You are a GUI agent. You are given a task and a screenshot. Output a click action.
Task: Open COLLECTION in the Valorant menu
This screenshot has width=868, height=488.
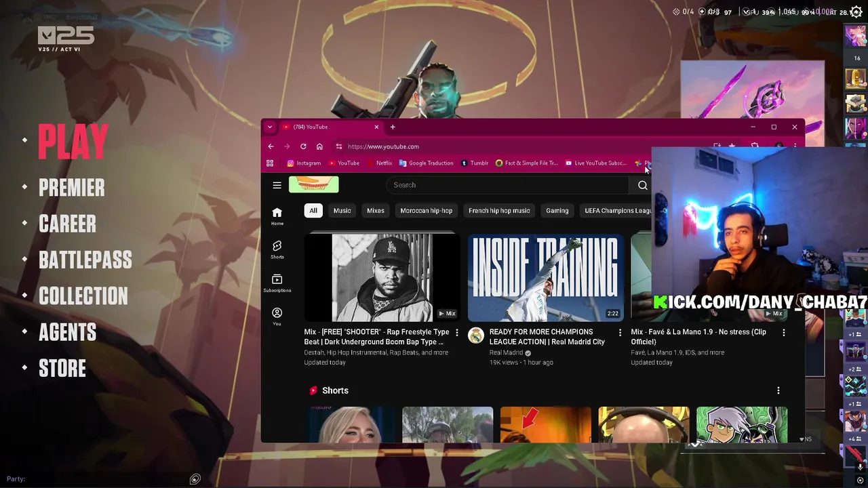point(83,296)
